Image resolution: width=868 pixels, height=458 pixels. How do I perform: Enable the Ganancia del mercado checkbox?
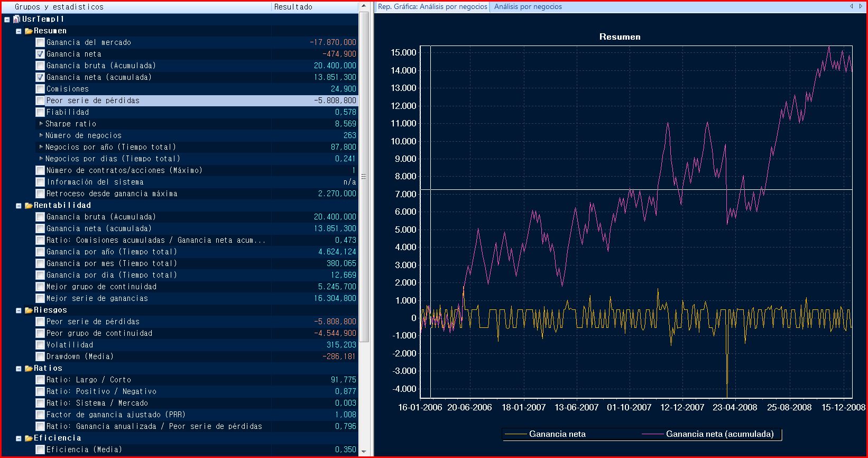[40, 42]
